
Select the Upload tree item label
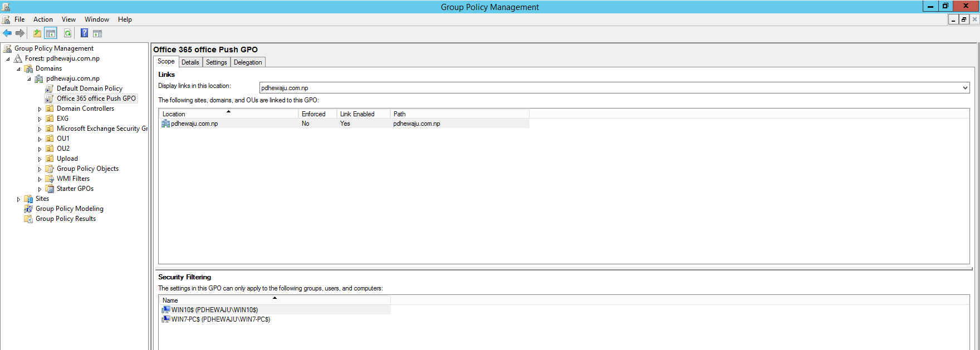(67, 159)
